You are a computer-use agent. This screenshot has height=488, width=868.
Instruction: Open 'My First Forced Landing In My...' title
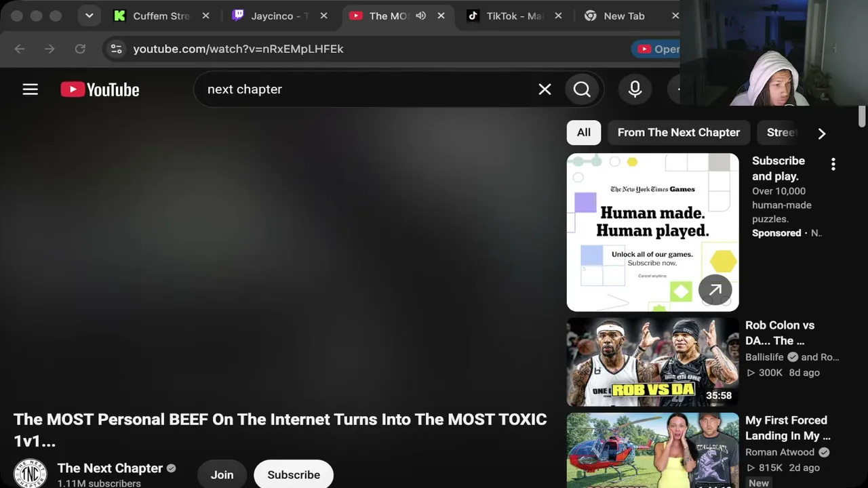pyautogui.click(x=787, y=428)
